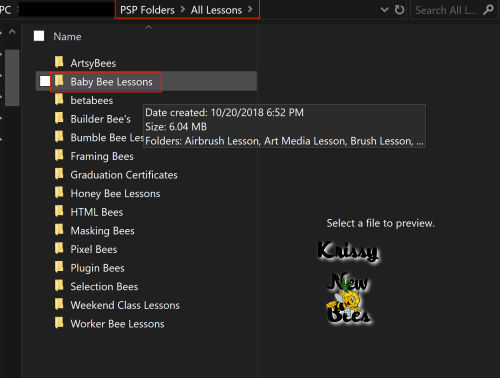The height and width of the screenshot is (378, 500).
Task: Click the betabees folder icon
Action: point(59,99)
